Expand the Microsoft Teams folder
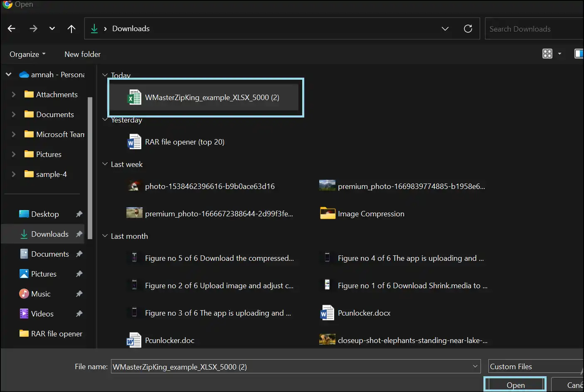Image resolution: width=584 pixels, height=392 pixels. click(x=13, y=135)
